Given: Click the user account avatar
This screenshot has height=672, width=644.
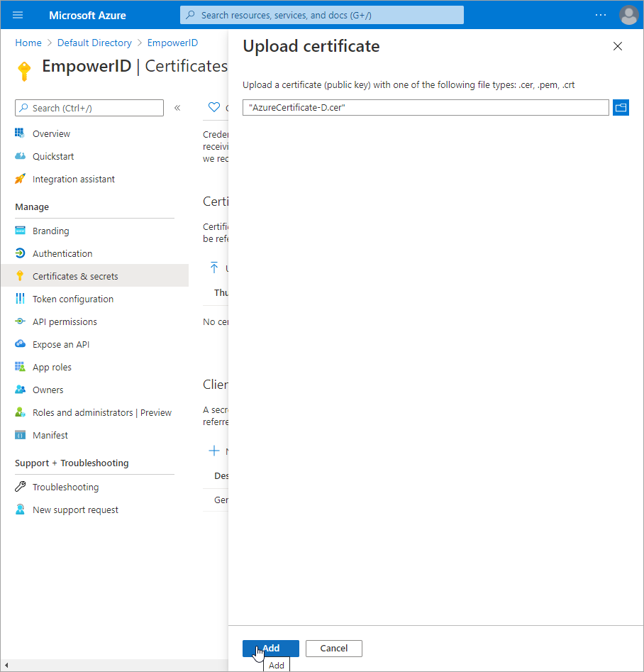Looking at the screenshot, I should pyautogui.click(x=628, y=15).
